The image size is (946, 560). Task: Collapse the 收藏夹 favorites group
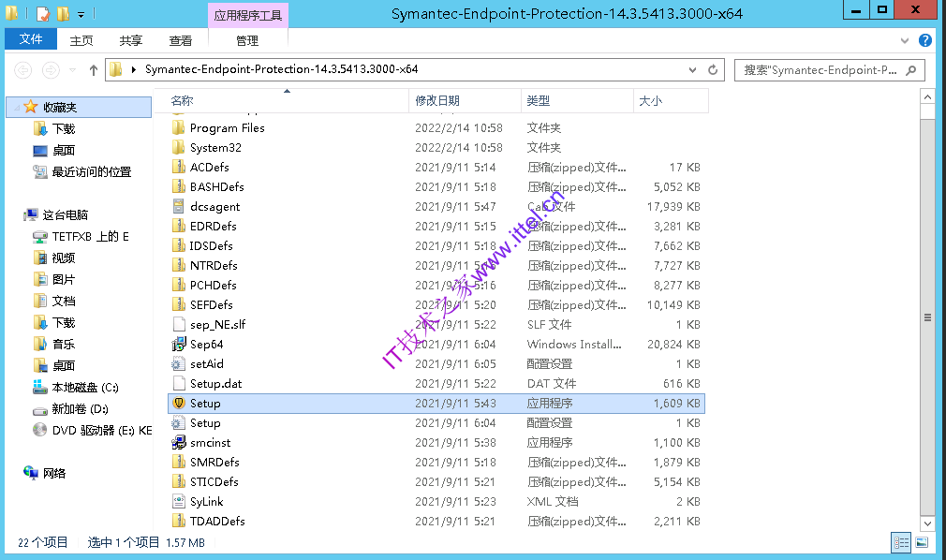point(17,108)
